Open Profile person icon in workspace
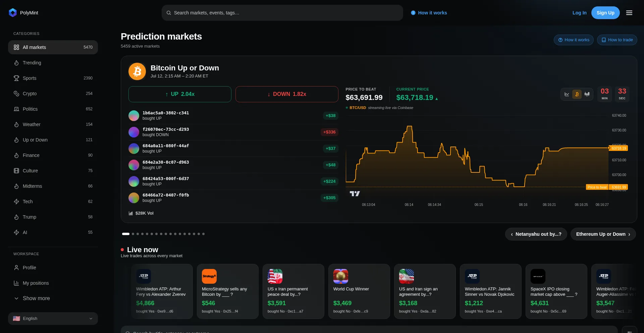This screenshot has width=644, height=333. click(16, 268)
